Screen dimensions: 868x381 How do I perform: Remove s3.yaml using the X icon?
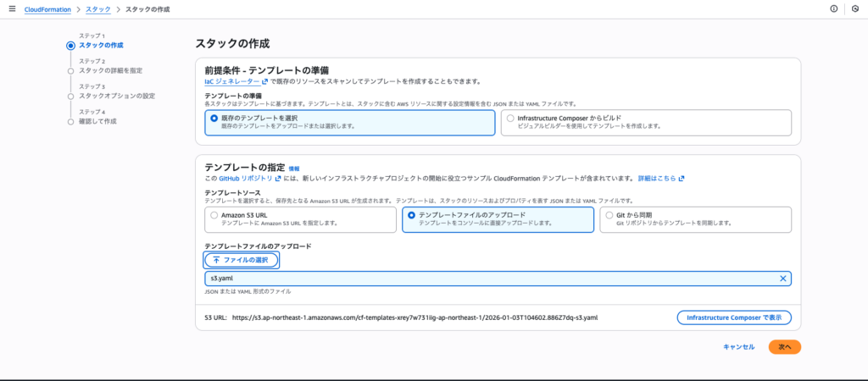tap(782, 279)
